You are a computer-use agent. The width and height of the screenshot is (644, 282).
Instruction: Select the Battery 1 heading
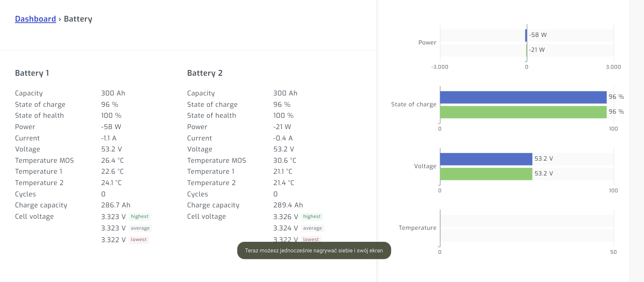(x=32, y=73)
